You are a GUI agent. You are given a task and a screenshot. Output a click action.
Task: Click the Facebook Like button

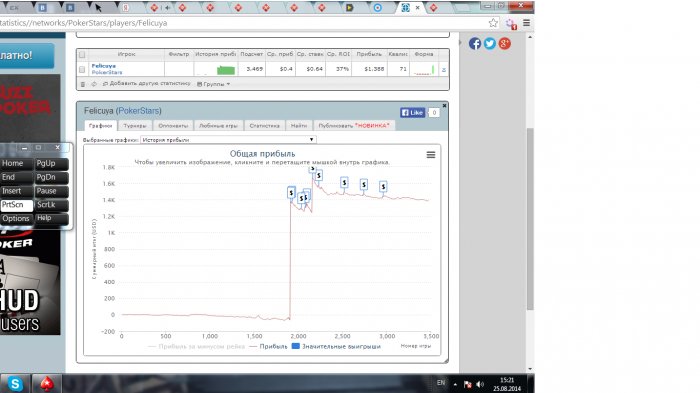point(412,113)
